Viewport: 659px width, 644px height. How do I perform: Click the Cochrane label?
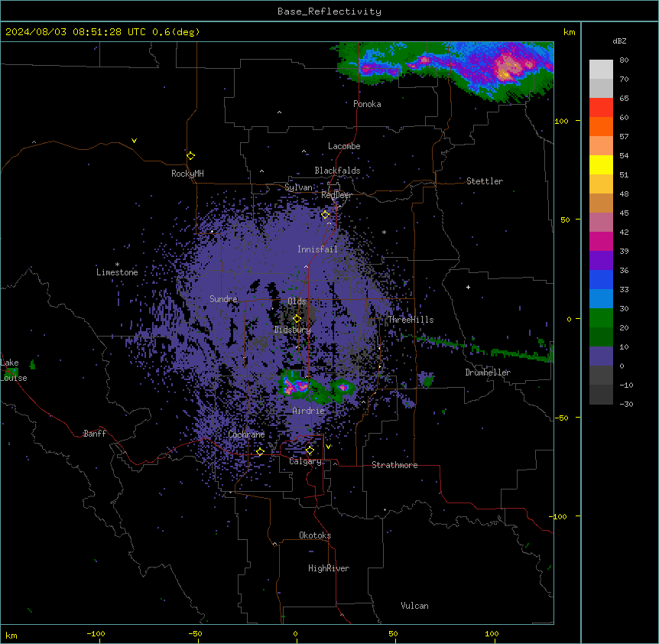(246, 434)
